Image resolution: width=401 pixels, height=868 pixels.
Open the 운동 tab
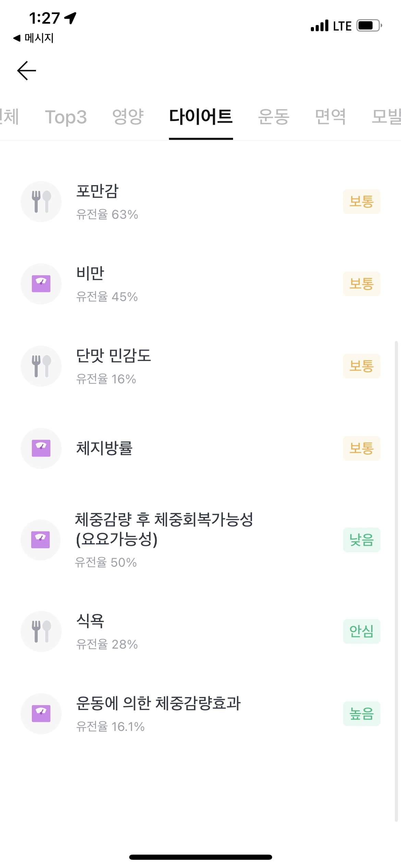(274, 117)
